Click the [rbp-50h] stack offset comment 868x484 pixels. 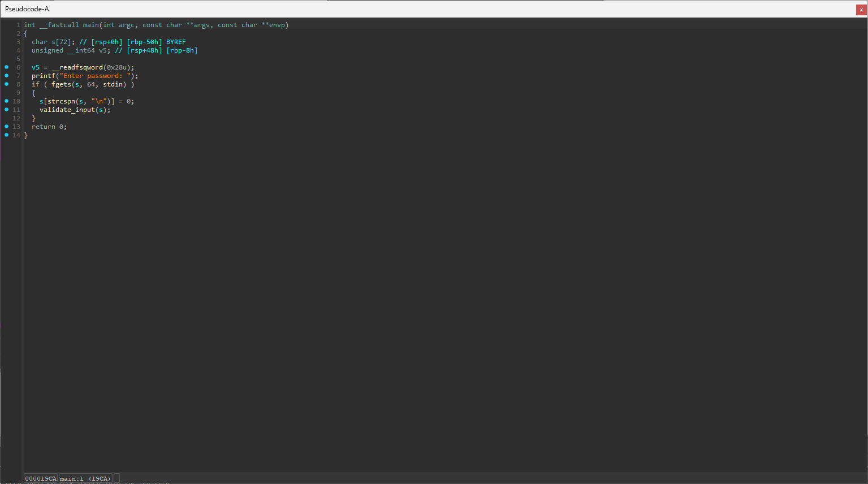pyautogui.click(x=144, y=42)
